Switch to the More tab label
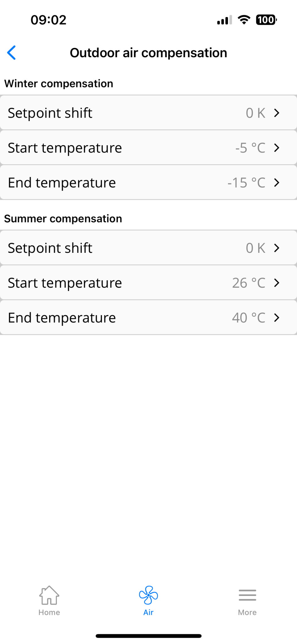Viewport: 297px width, 644px height. [247, 612]
